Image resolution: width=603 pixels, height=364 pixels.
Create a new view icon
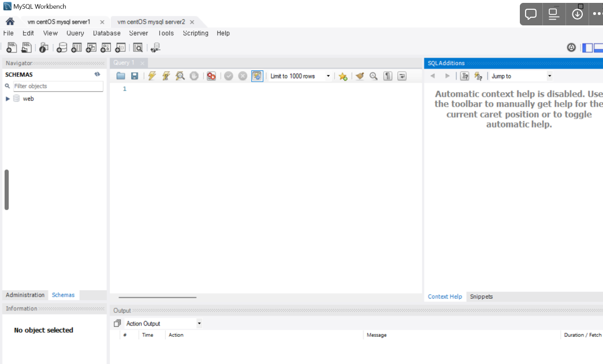click(91, 48)
